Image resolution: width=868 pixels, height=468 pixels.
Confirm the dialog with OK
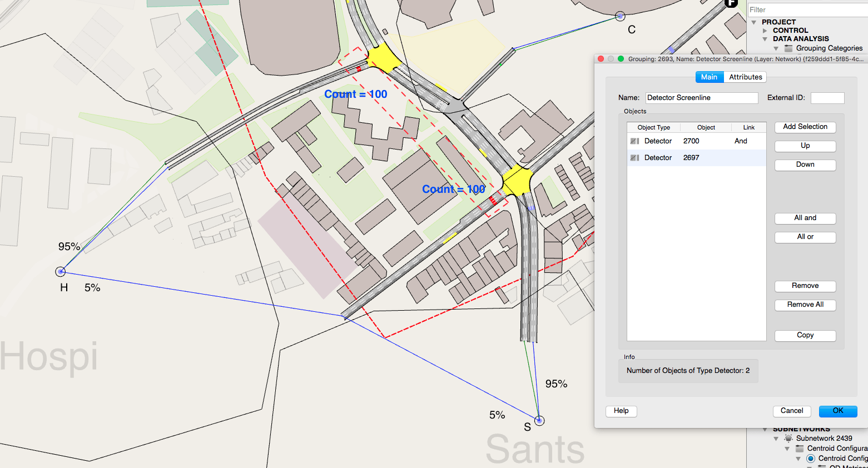(x=838, y=411)
